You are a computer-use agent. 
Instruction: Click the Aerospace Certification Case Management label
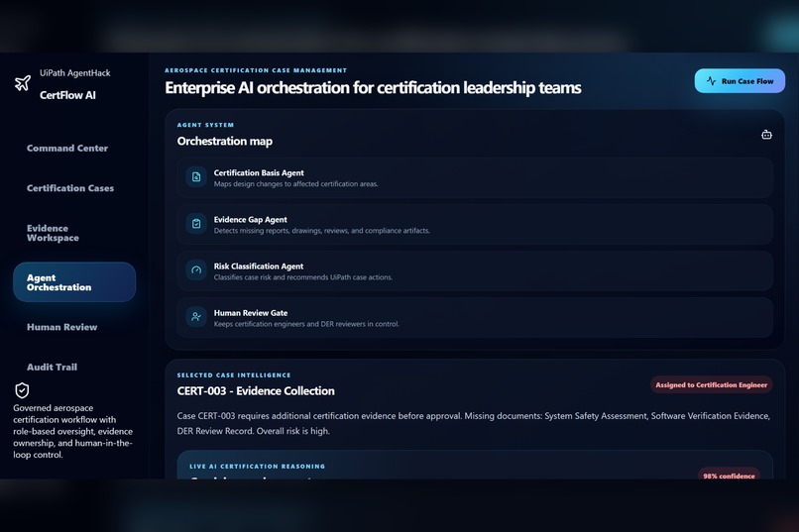pos(256,70)
